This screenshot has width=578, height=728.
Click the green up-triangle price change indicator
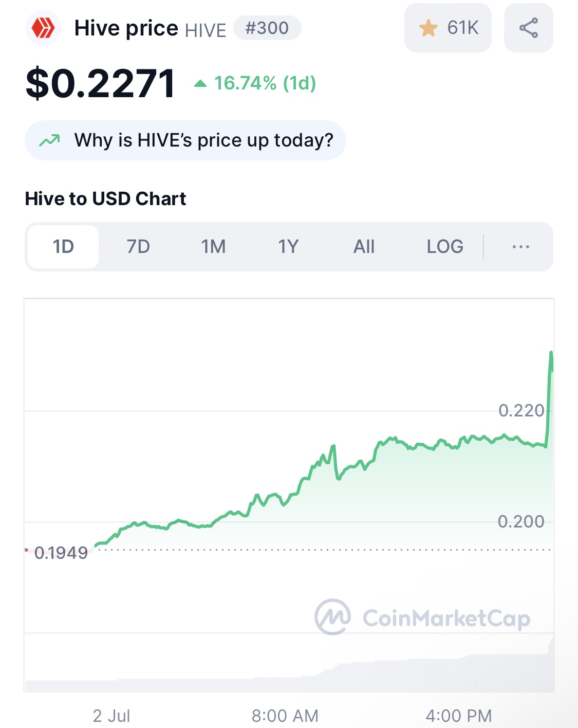(x=200, y=83)
